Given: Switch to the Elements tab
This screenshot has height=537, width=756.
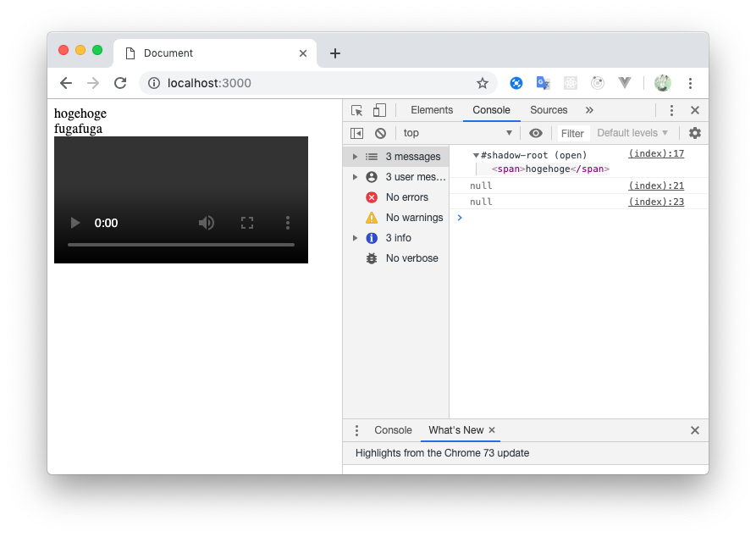Looking at the screenshot, I should pos(431,110).
